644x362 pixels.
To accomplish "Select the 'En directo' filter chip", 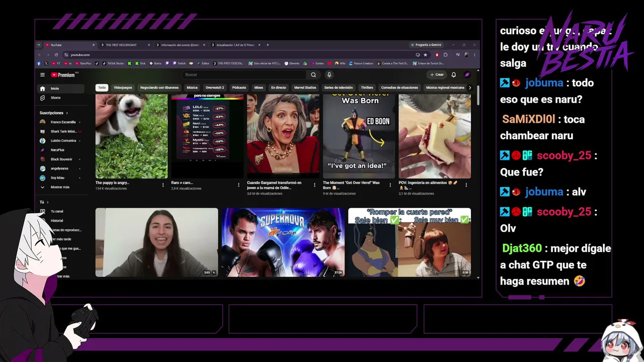I will click(279, 87).
